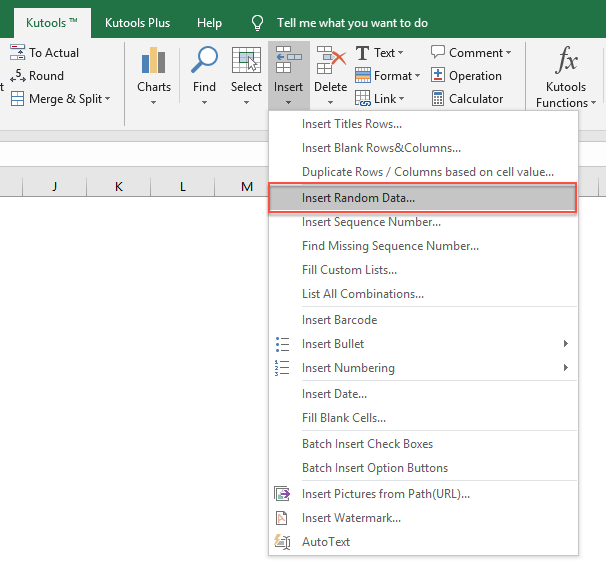606x562 pixels.
Task: Choose List All Combinations entry
Action: point(424,294)
